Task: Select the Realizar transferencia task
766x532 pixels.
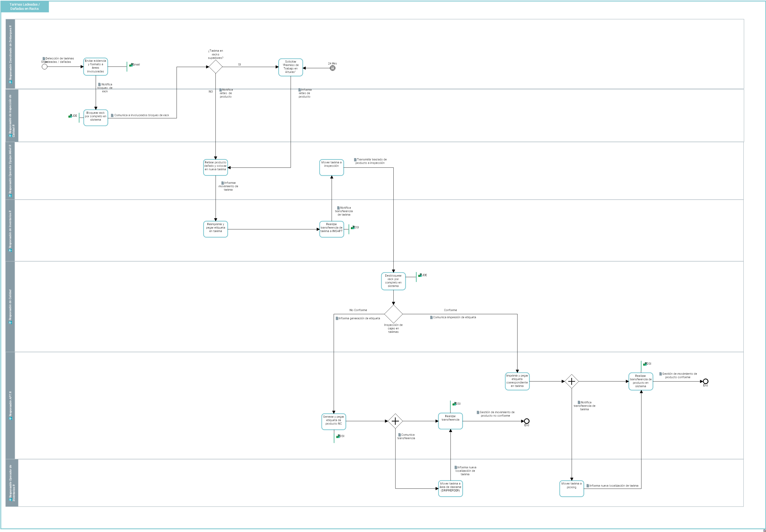Action: [450, 421]
